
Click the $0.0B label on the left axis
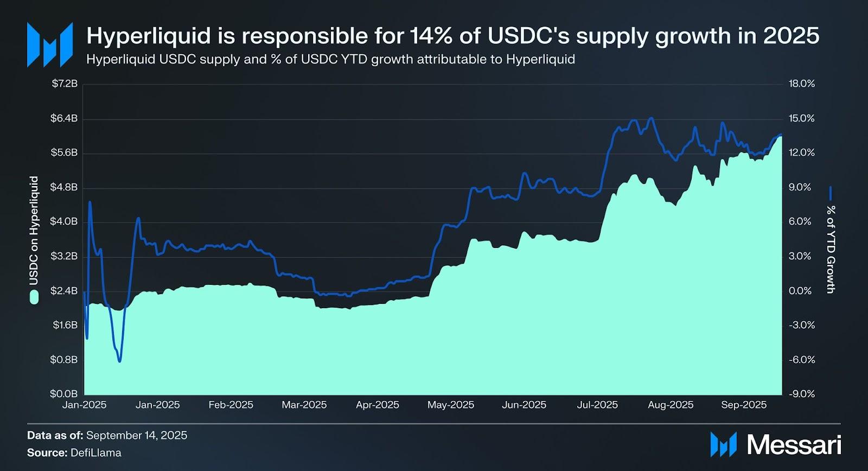tap(65, 394)
